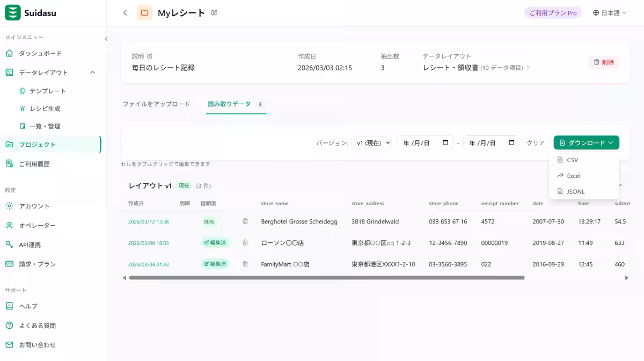Click the key icon next to API連携
This screenshot has height=361, width=644.
[9, 244]
